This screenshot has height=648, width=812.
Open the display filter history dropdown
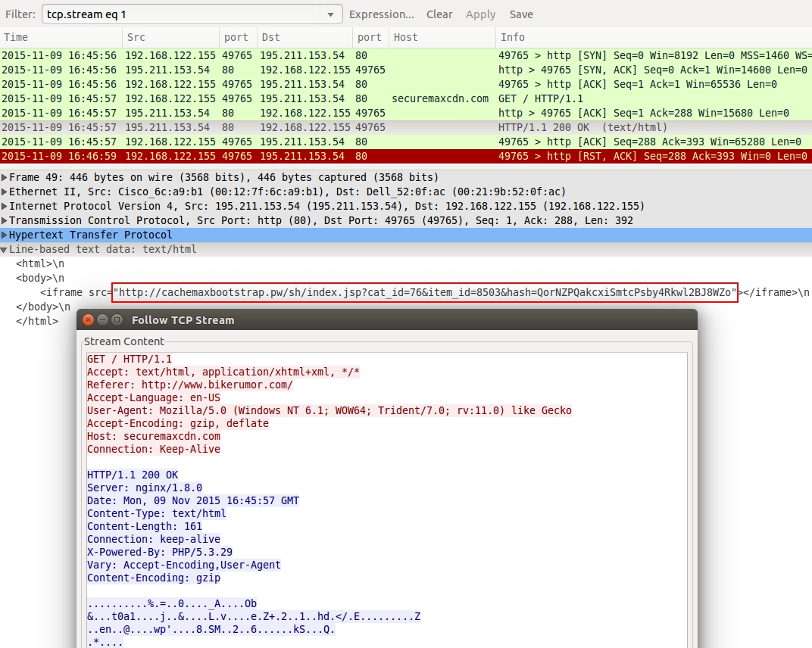[329, 14]
